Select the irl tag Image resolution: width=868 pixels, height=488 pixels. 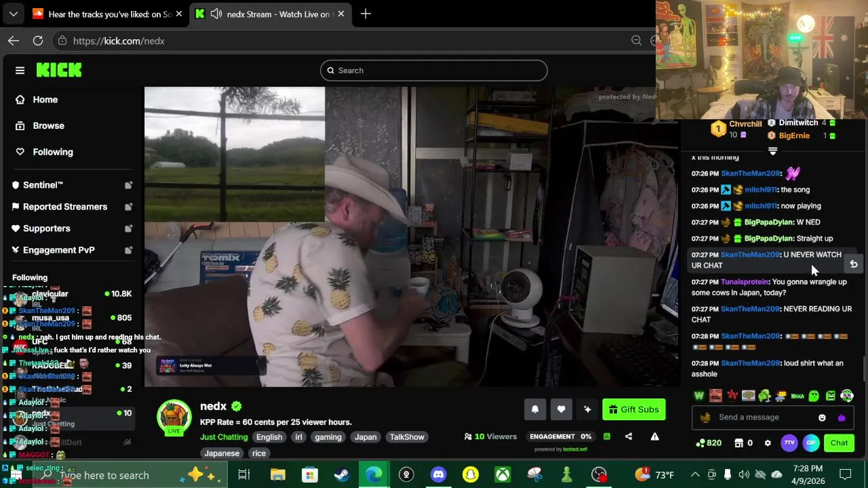298,437
